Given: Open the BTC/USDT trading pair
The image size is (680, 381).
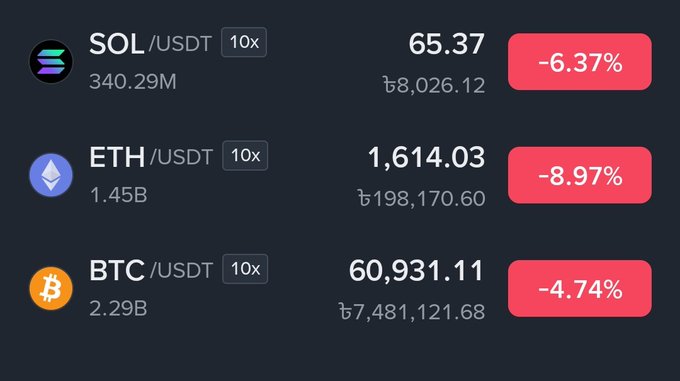Looking at the screenshot, I should pyautogui.click(x=151, y=270).
